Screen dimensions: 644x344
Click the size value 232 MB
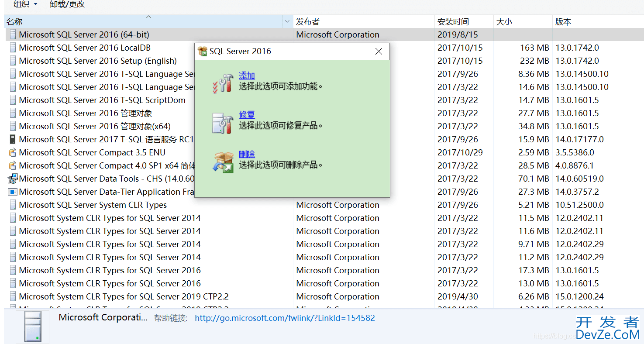[534, 61]
